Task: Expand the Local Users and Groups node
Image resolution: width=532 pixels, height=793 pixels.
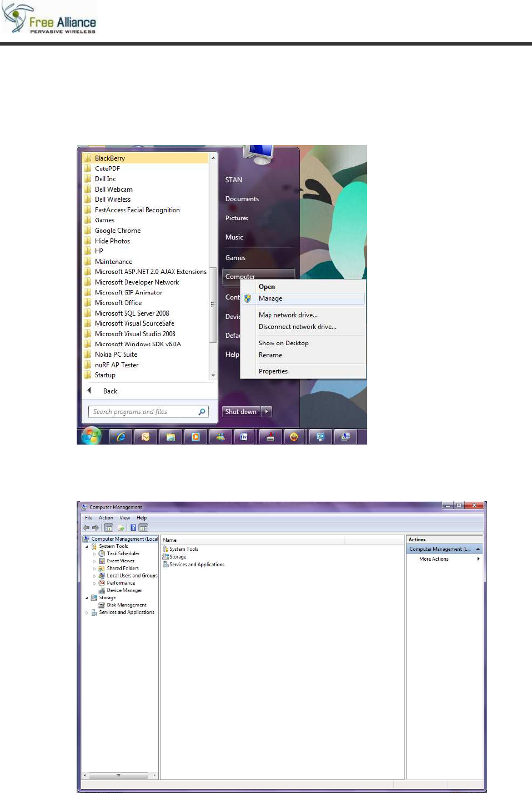Action: [x=94, y=576]
